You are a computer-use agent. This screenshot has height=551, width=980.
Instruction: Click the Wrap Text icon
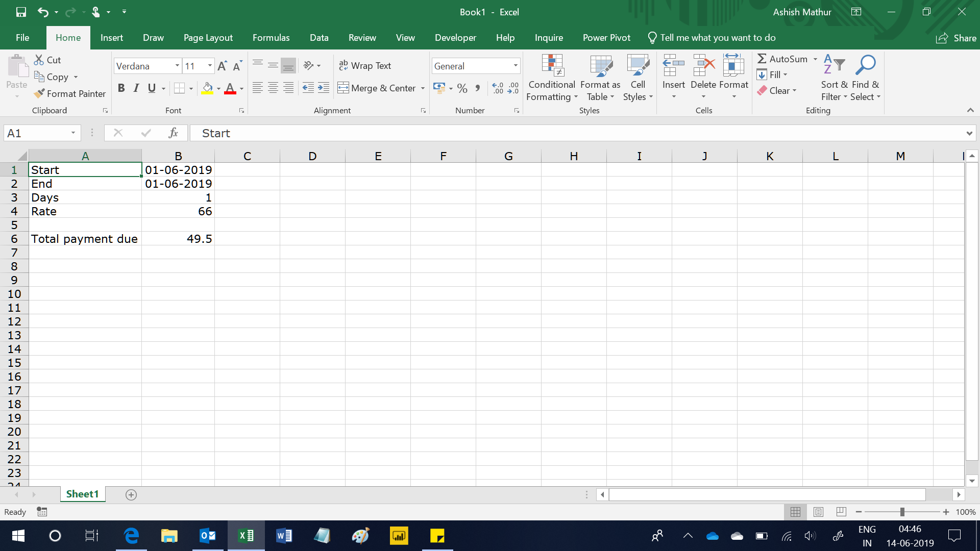pos(343,65)
